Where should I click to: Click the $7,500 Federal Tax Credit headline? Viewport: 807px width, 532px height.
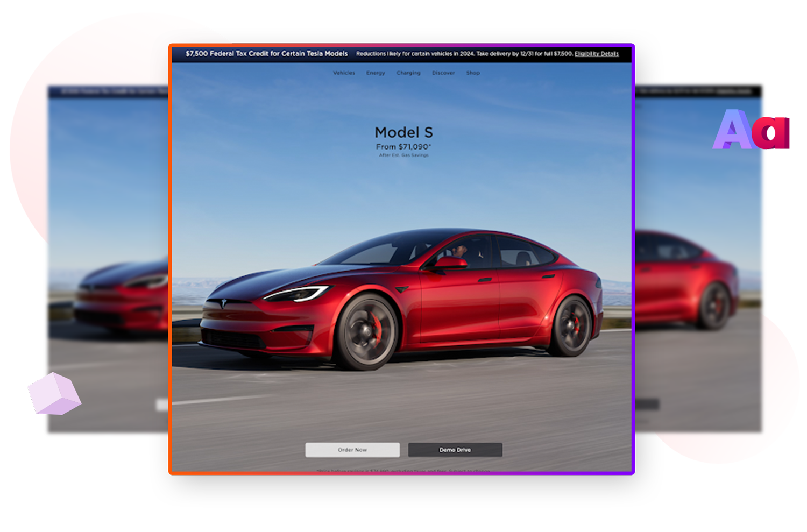266,54
